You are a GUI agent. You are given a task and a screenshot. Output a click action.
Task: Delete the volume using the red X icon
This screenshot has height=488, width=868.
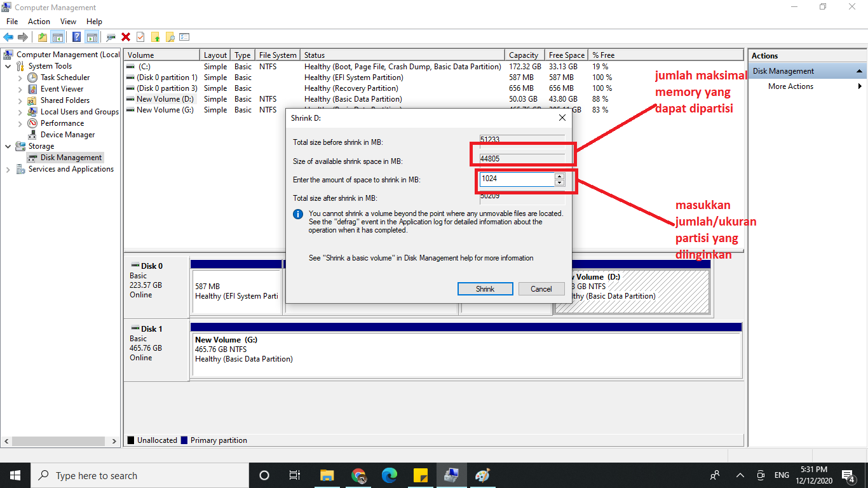[x=125, y=36]
